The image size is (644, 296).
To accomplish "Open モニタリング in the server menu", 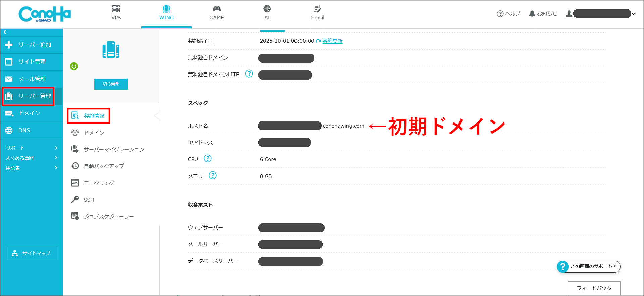I will click(x=99, y=183).
